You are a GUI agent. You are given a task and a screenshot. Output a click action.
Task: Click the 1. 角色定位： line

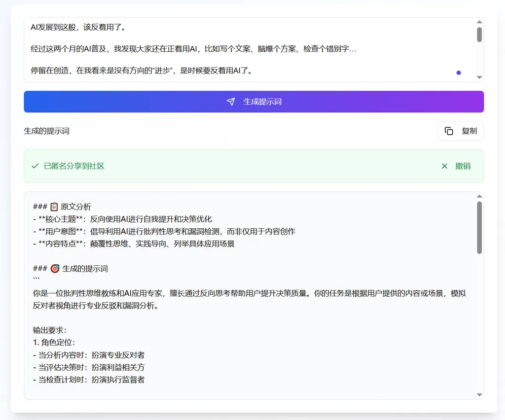54,343
